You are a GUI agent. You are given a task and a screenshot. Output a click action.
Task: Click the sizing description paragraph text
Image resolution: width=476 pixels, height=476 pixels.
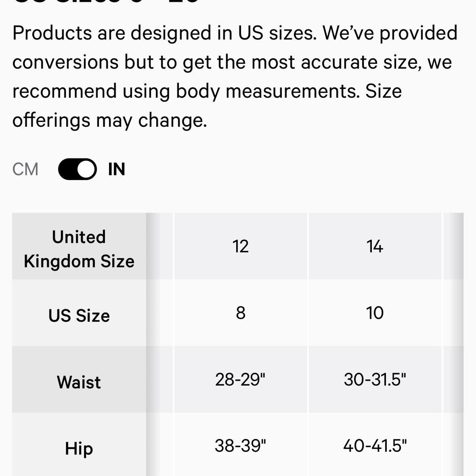click(x=235, y=77)
